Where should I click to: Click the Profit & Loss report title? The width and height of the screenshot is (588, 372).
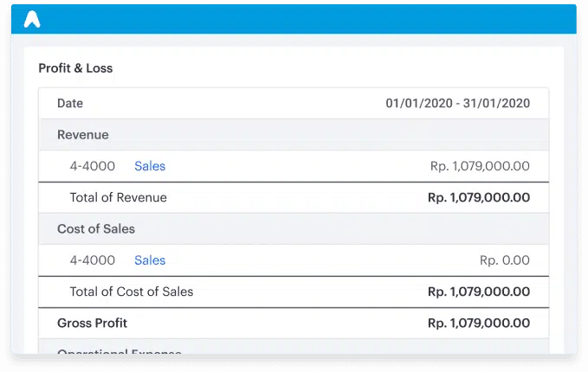[x=75, y=67]
